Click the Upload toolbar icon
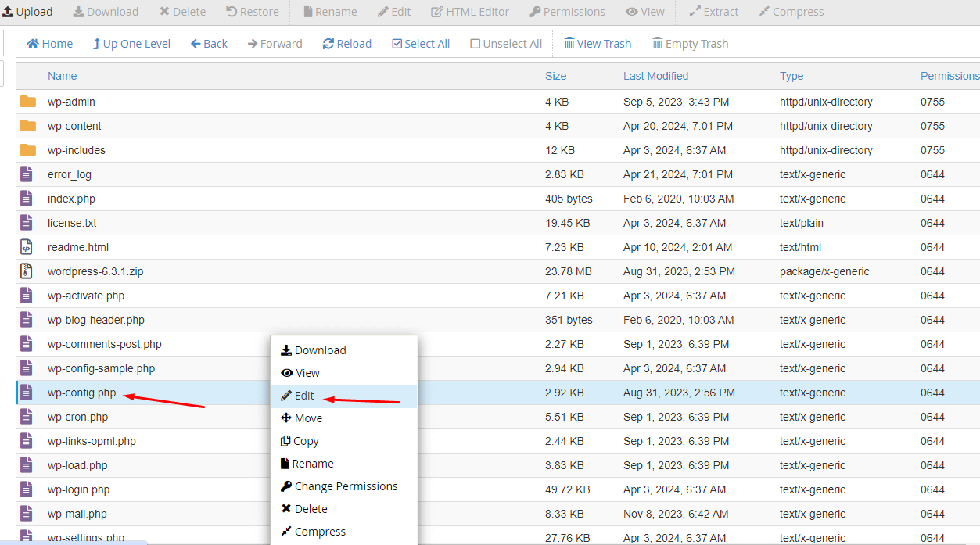The image size is (980, 545). click(x=8, y=12)
